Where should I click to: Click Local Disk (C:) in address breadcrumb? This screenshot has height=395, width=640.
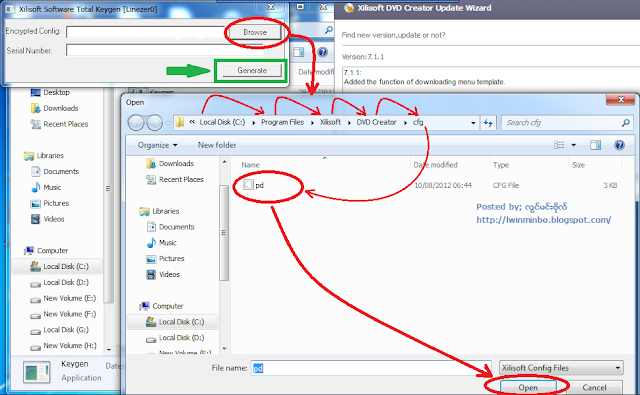click(x=222, y=122)
